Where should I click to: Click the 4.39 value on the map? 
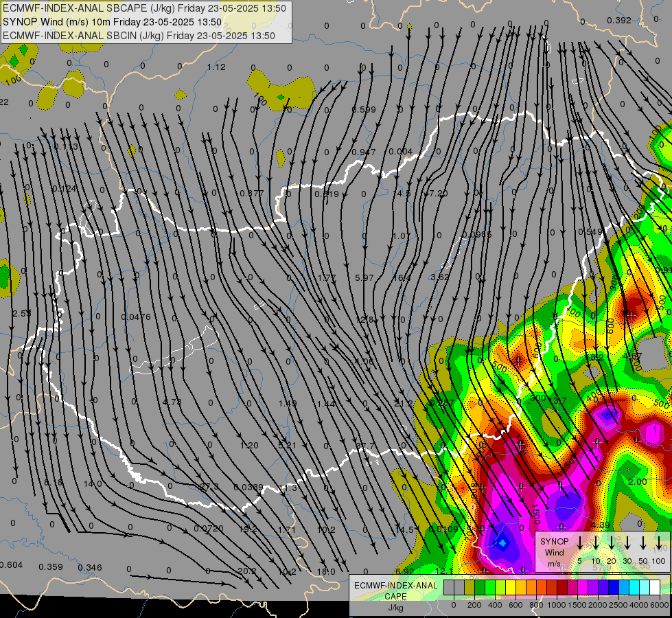click(x=601, y=525)
